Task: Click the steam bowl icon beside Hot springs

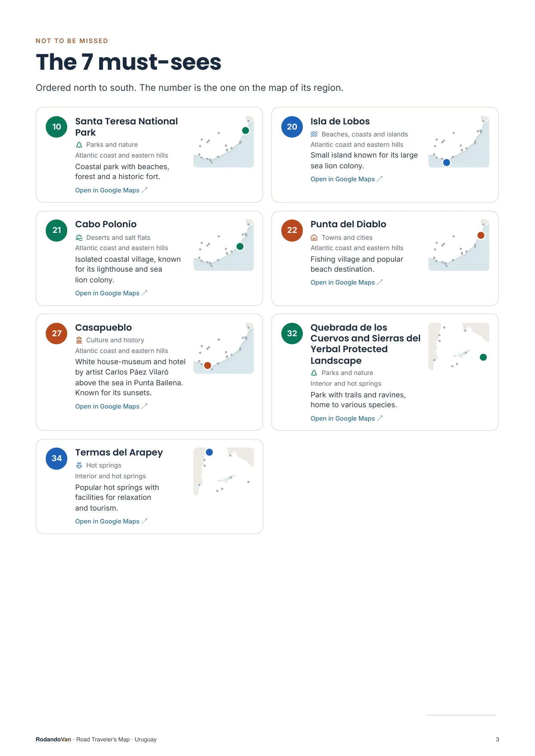Action: (x=79, y=465)
